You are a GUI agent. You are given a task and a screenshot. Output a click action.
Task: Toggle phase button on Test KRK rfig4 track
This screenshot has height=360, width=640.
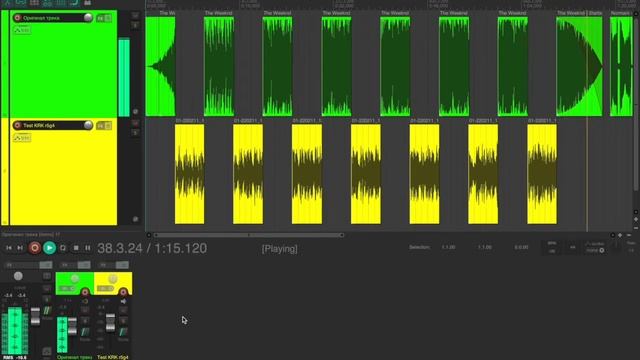tap(136, 219)
